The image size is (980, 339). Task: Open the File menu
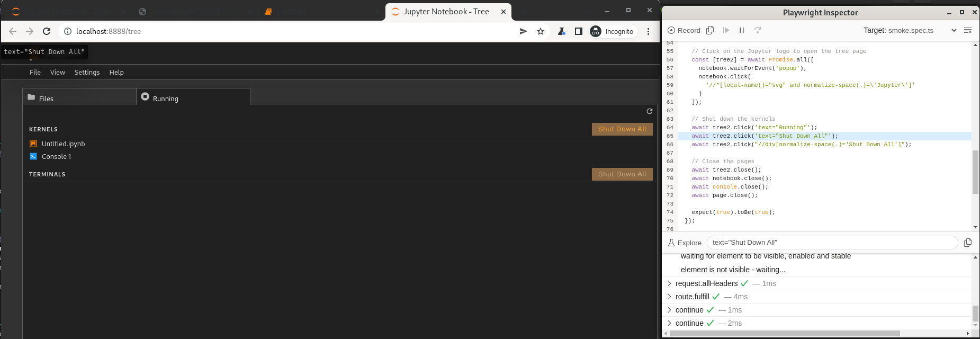[35, 73]
